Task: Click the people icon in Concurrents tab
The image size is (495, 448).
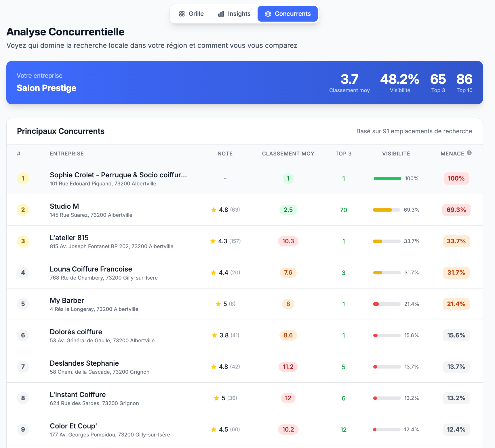Action: coord(268,14)
